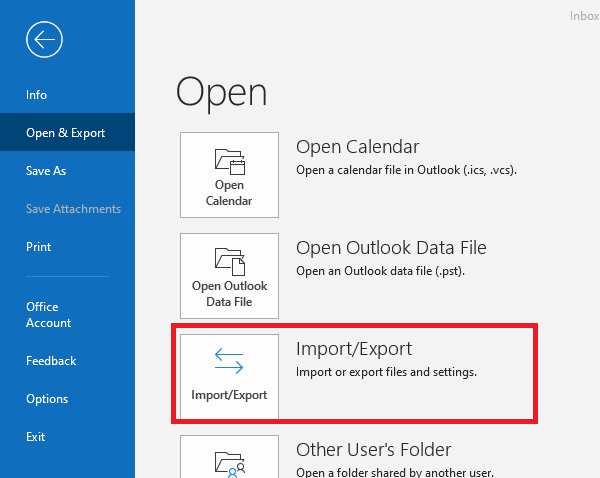Click the back arrow circle icon
600x478 pixels.
[x=45, y=40]
